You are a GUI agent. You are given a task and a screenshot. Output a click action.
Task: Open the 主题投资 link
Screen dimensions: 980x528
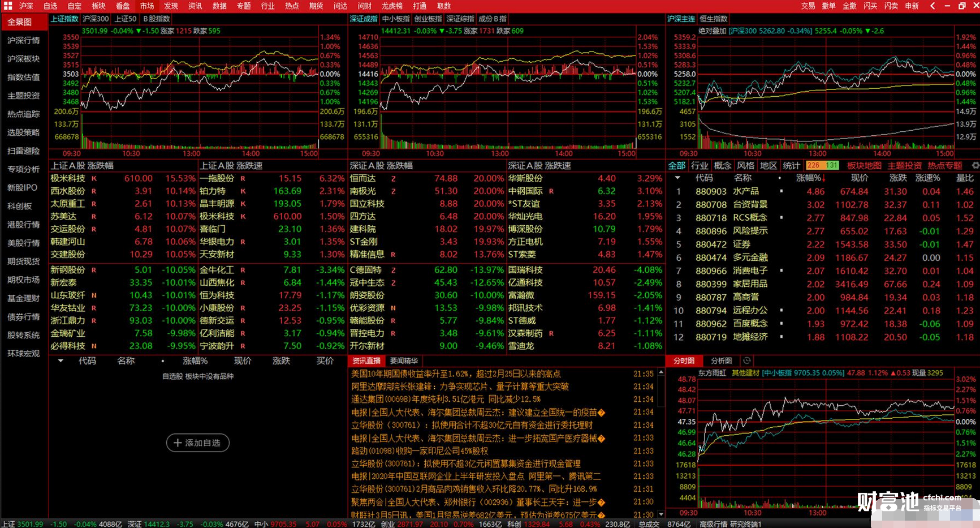point(904,165)
